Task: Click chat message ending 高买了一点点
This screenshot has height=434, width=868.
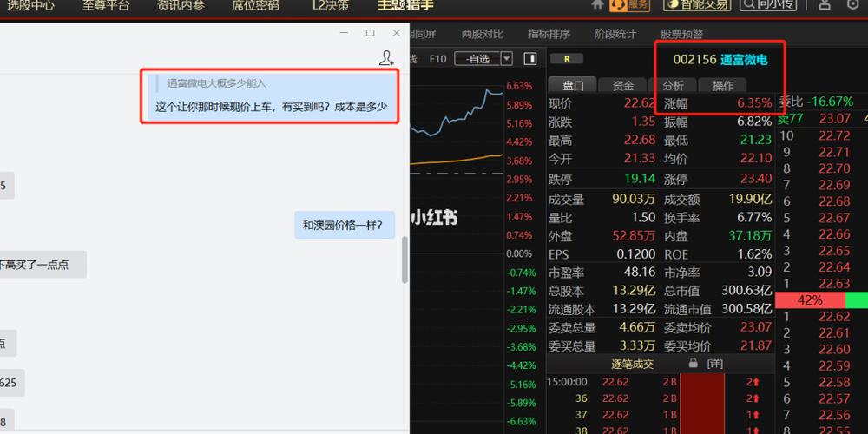Action: tap(43, 265)
